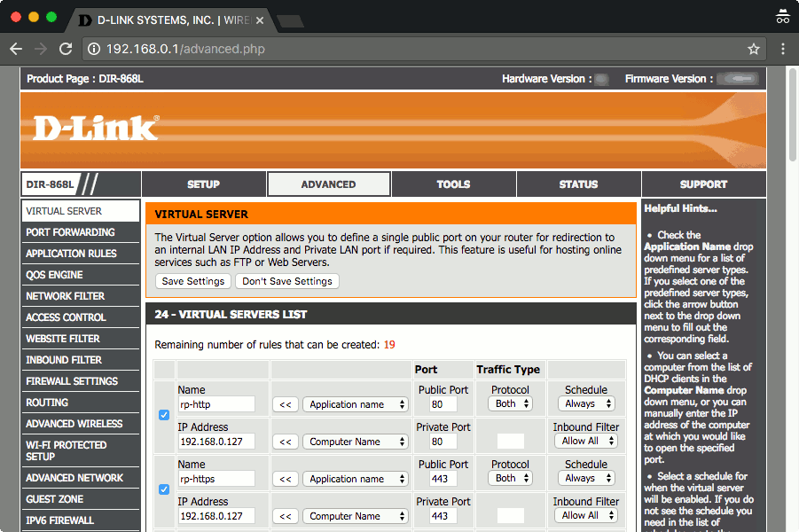The height and width of the screenshot is (532, 799).
Task: Open the TOOLS tab
Action: point(453,184)
